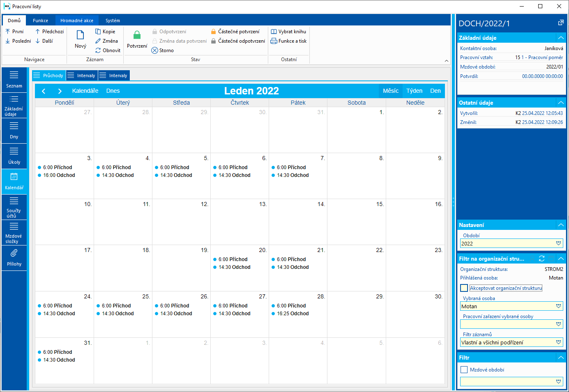Open Mzdové složky section
The image size is (569, 392).
point(14,232)
